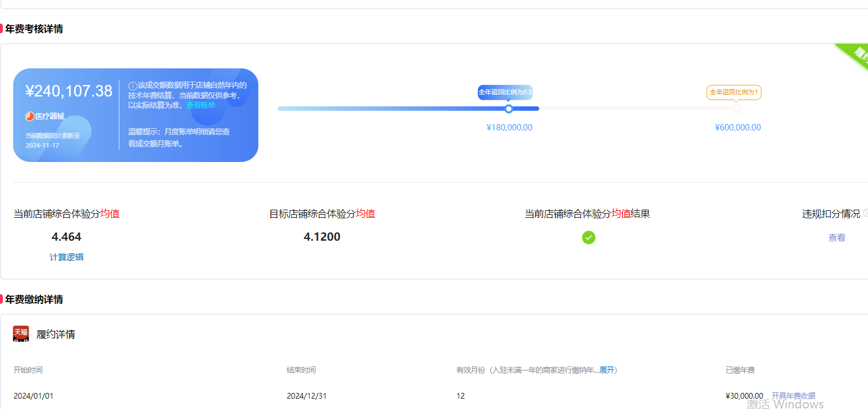The height and width of the screenshot is (409, 868).
Task: Click the green 履约 corner ribbon
Action: pyautogui.click(x=855, y=55)
